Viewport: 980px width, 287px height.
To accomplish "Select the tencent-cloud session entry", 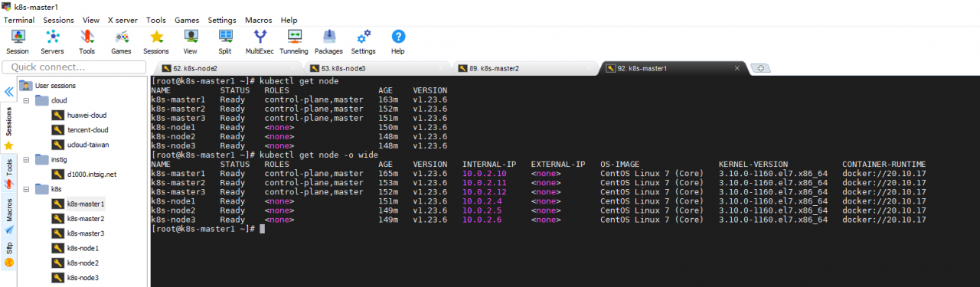I will click(87, 130).
